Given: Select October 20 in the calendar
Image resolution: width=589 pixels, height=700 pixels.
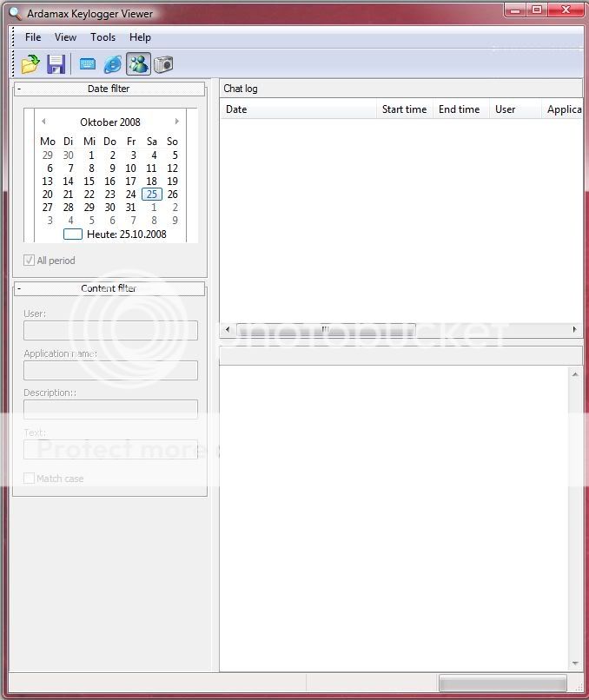Looking at the screenshot, I should (x=47, y=195).
